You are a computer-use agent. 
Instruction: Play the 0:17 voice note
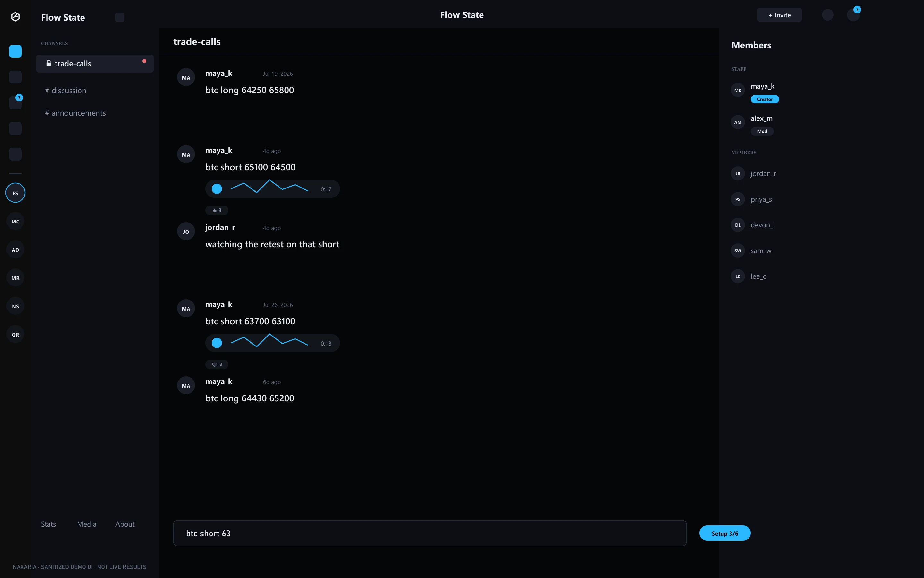pos(217,189)
